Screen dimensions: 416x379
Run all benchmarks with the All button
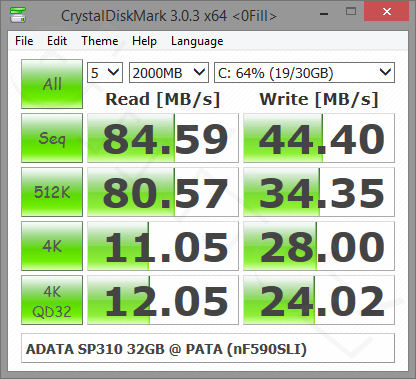[52, 84]
